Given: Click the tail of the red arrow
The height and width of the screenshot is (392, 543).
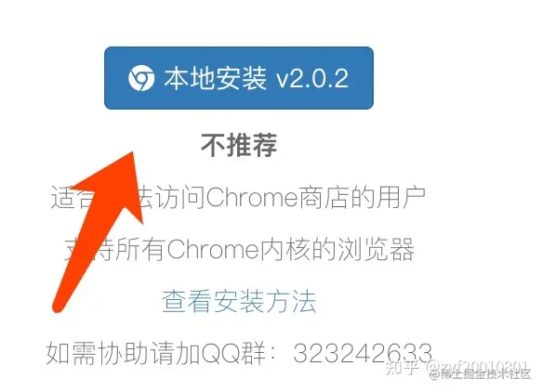Looking at the screenshot, I should pyautogui.click(x=60, y=305).
